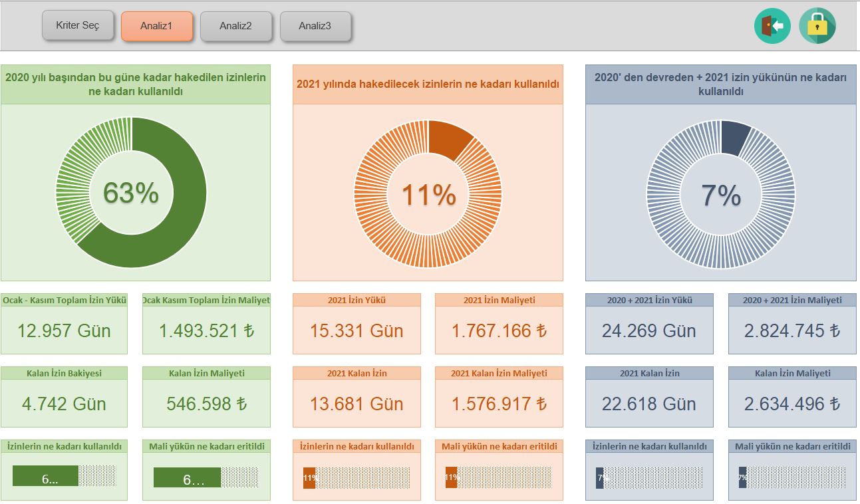Click the orange Mali yükün progress bar
The height and width of the screenshot is (504, 860).
(x=498, y=477)
